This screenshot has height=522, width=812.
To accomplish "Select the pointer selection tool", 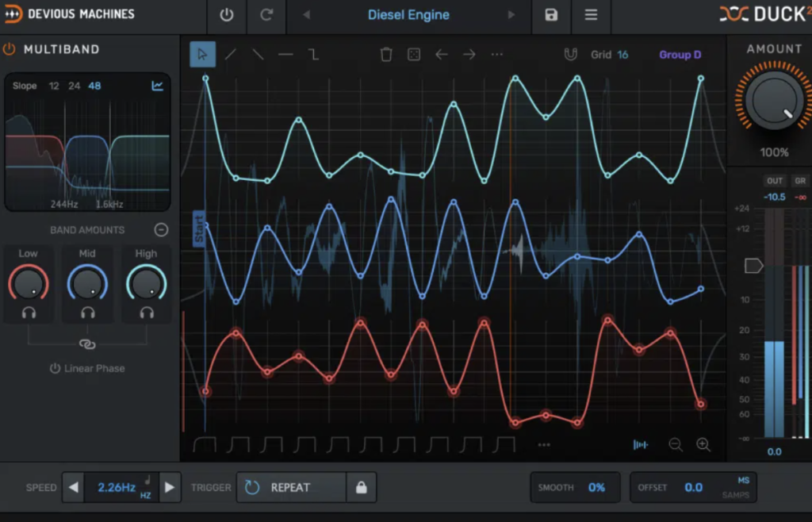I will [202, 55].
